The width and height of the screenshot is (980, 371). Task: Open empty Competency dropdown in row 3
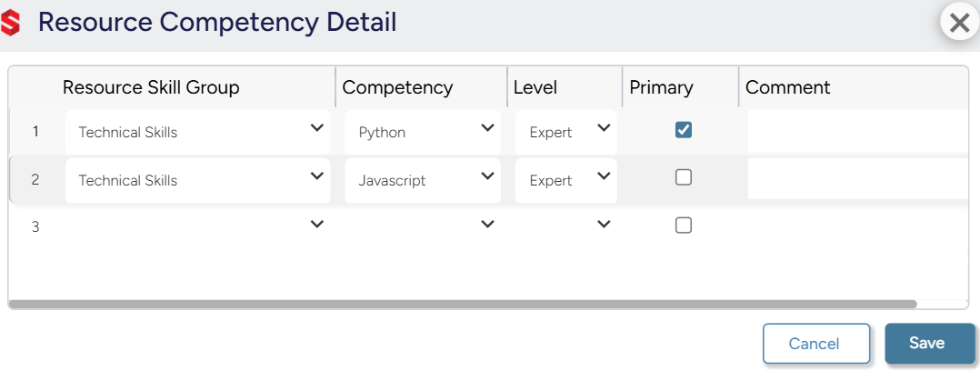(423, 226)
